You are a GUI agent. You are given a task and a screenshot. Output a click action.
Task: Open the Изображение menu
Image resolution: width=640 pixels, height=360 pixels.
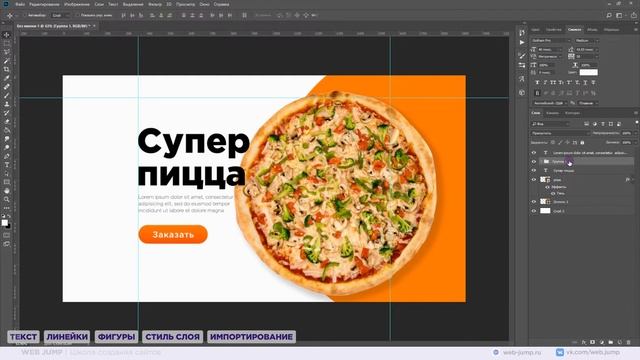pyautogui.click(x=77, y=4)
